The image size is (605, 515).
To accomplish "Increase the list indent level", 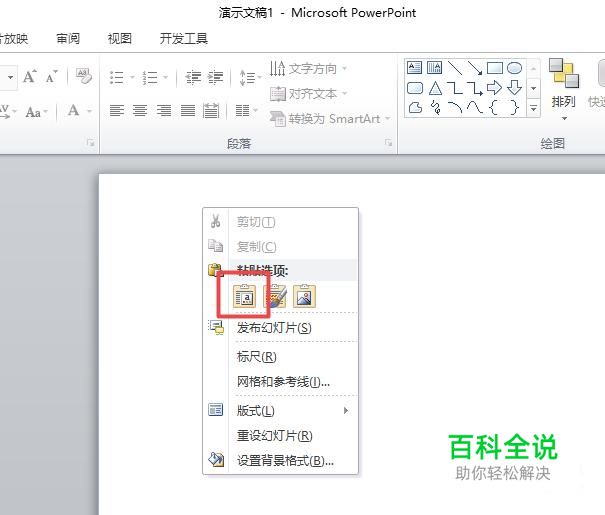I will (216, 78).
